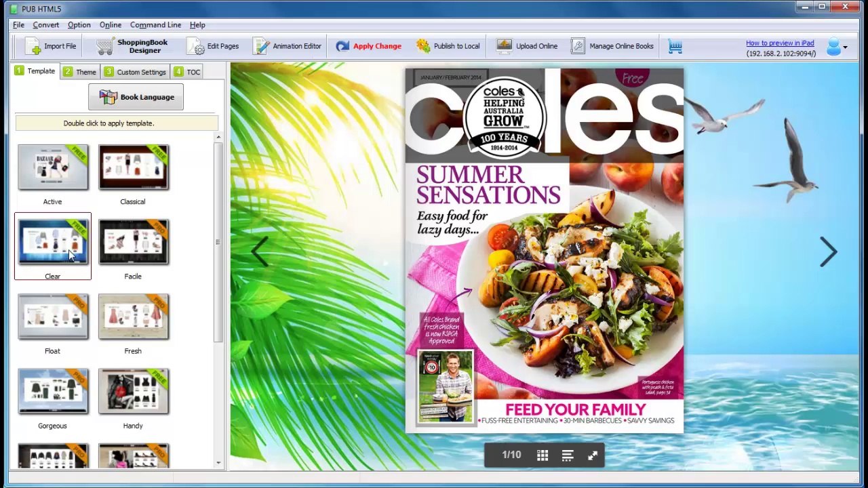Open user account dropdown

(x=837, y=47)
